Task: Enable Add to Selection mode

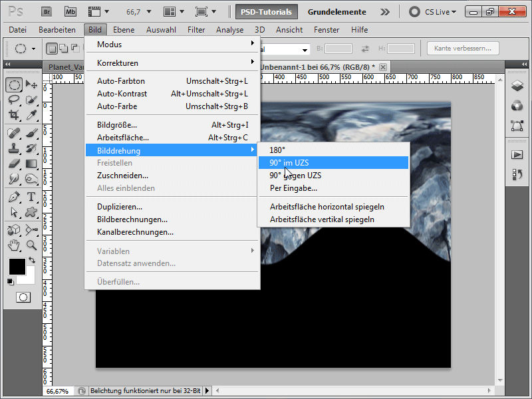Action: 63,49
